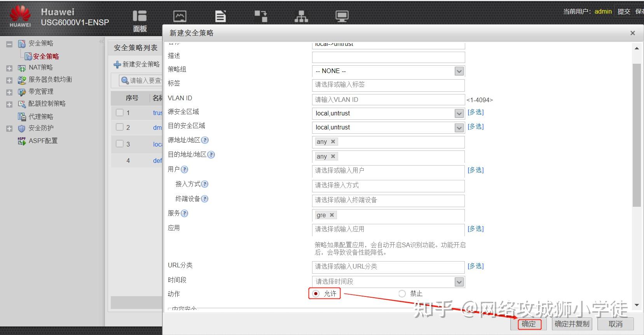Open the object blocks tab icon
Viewport: 644px width, 335px height.
point(261,16)
